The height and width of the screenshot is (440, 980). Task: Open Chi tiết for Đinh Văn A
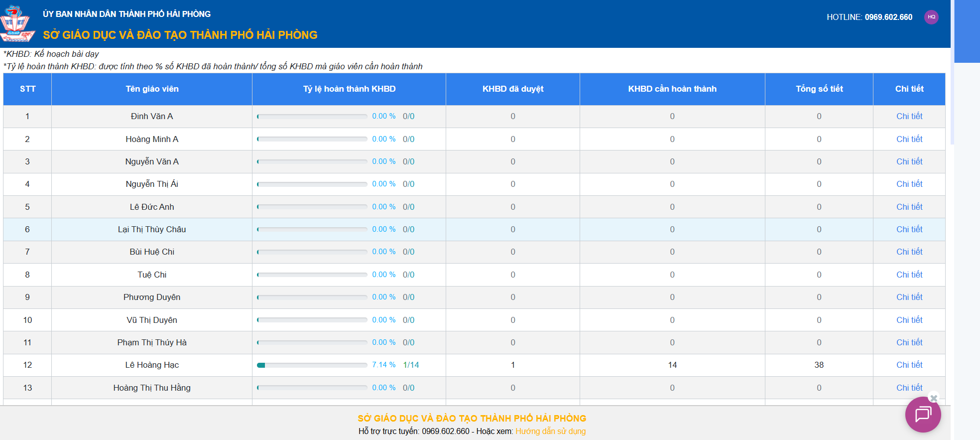point(909,116)
